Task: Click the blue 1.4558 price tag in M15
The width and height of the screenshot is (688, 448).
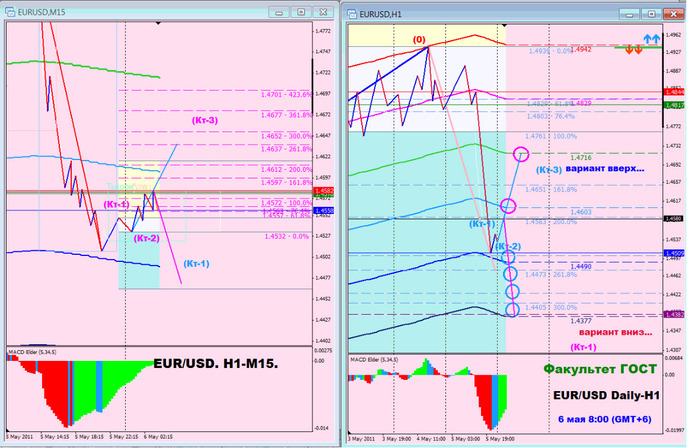Action: tap(323, 211)
